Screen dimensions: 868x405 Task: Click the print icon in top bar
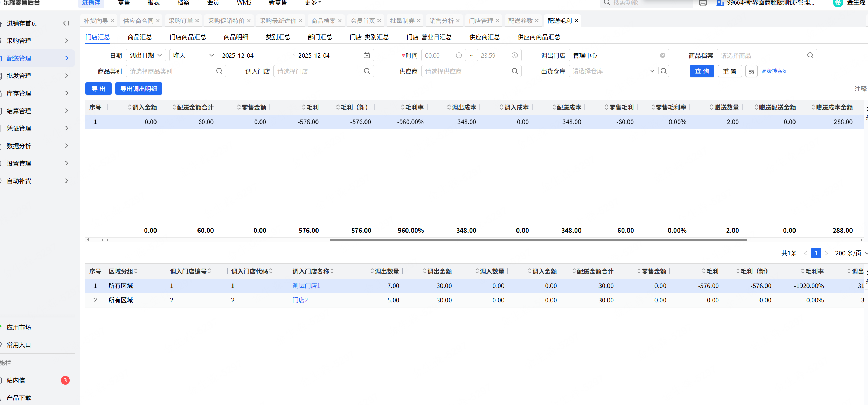point(703,3)
